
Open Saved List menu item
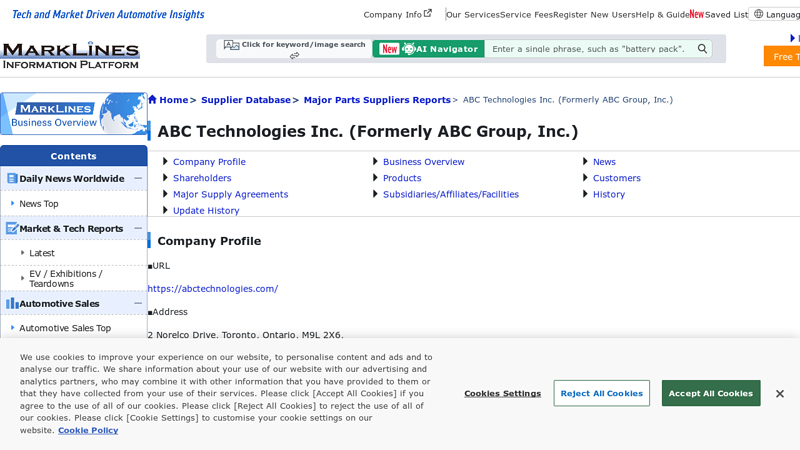click(x=726, y=15)
